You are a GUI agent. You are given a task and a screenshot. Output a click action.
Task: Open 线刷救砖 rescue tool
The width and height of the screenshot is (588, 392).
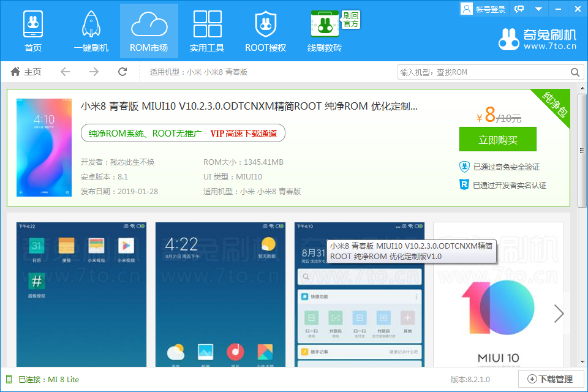point(325,31)
